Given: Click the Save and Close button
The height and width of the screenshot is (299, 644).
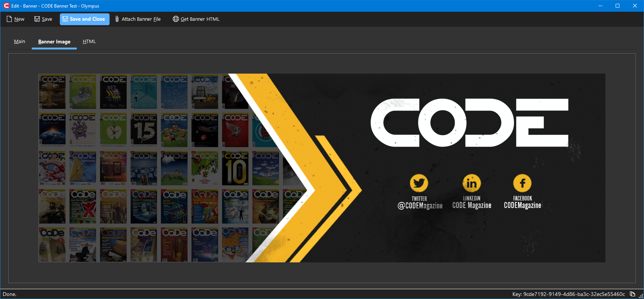Looking at the screenshot, I should click(85, 19).
